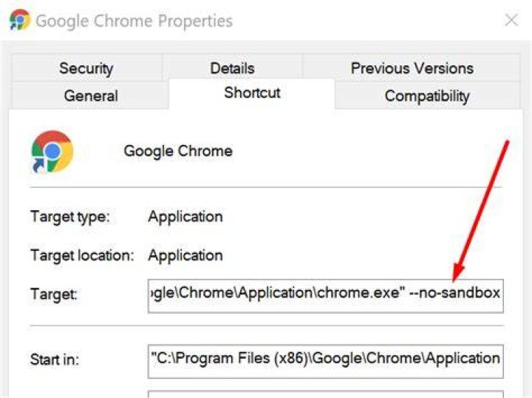Open the Details tab

[233, 68]
